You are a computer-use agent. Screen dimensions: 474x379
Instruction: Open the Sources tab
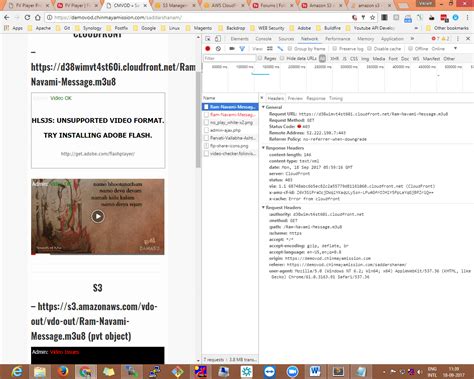click(x=286, y=39)
